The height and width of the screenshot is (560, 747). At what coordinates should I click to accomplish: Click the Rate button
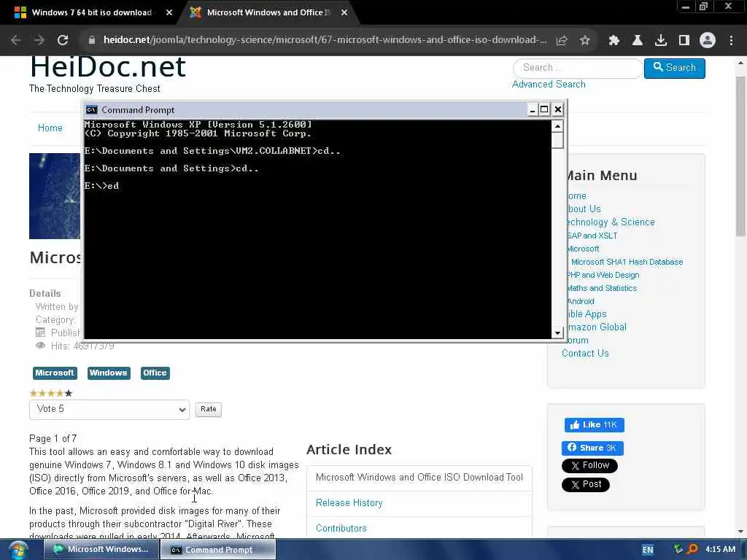(208, 409)
